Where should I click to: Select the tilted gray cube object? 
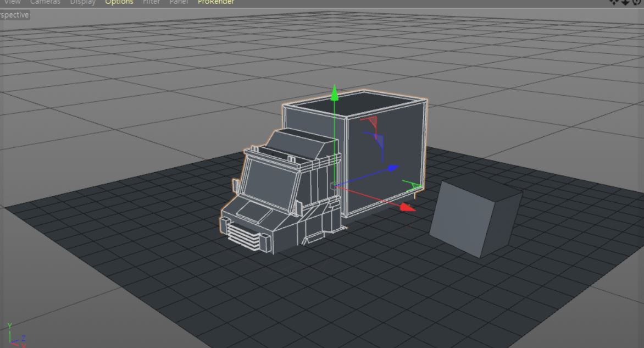click(x=476, y=216)
